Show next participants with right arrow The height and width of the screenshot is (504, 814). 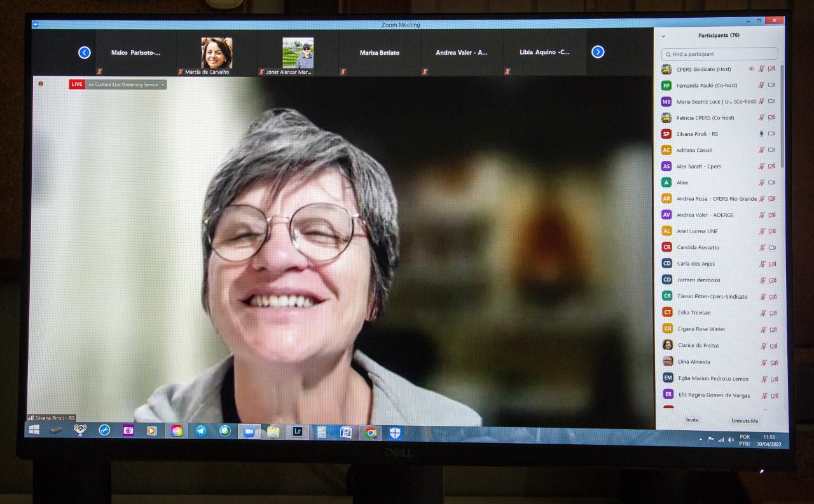(598, 52)
